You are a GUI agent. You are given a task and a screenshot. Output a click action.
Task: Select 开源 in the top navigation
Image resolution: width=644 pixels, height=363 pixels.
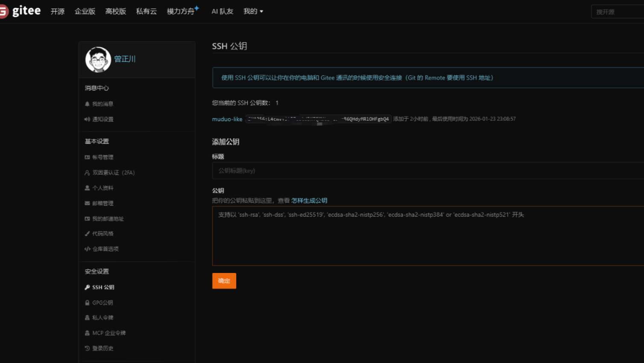pyautogui.click(x=57, y=12)
